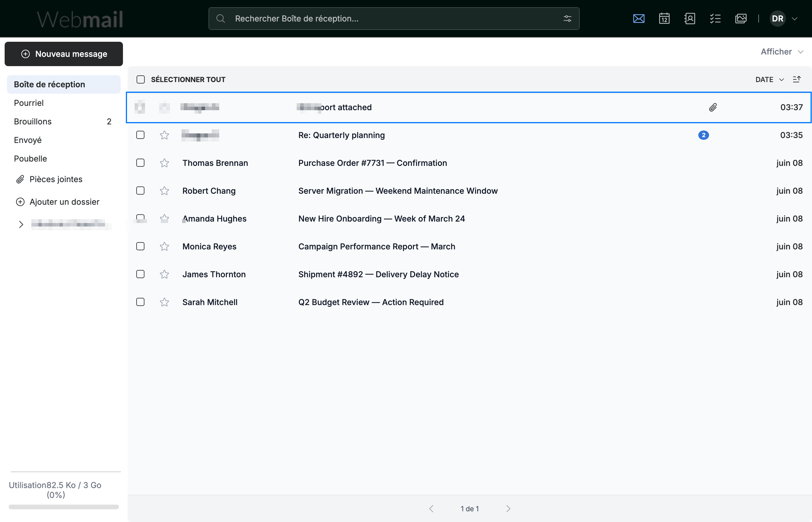Check Robert Chang's email checkbox
The width and height of the screenshot is (812, 522).
click(x=140, y=191)
